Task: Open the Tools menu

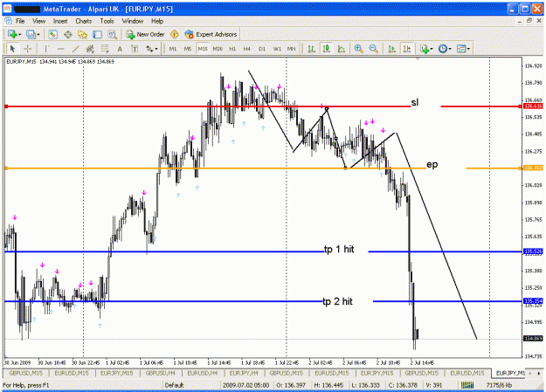Action: click(x=107, y=21)
